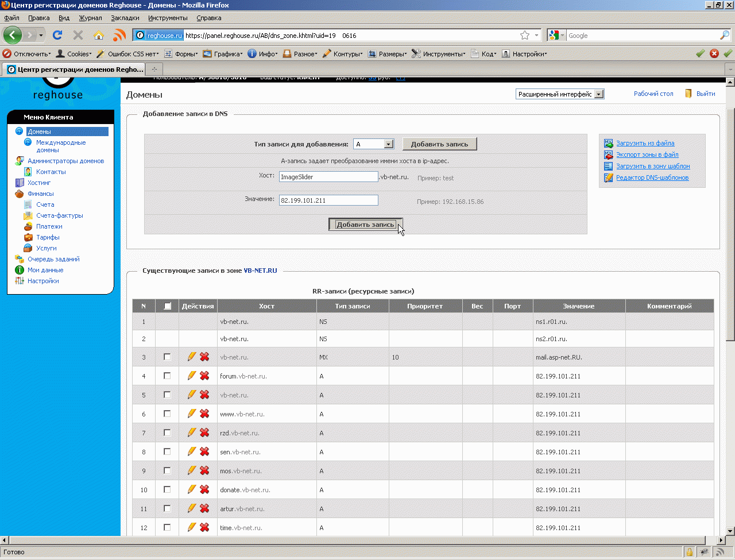Viewport: 735px width, 560px height.
Task: Open the Журнал menu
Action: 90,18
